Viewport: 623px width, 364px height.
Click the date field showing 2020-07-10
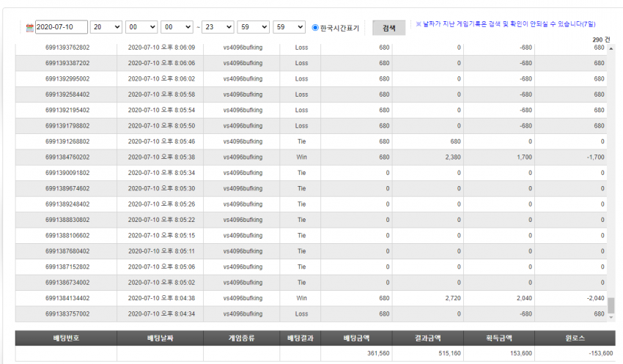click(61, 27)
